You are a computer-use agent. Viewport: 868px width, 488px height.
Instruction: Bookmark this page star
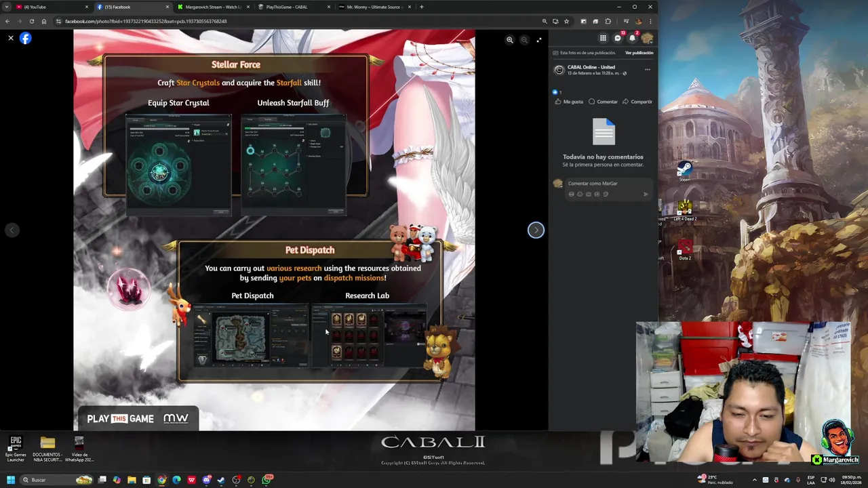pos(566,21)
